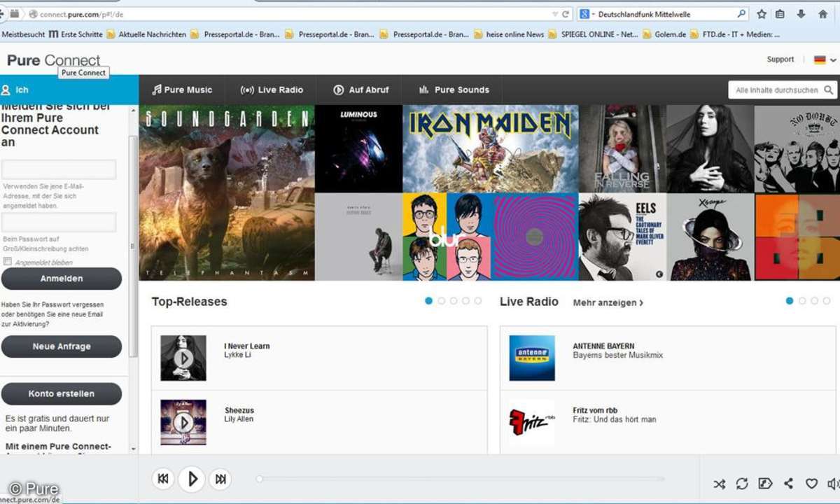Skip to the next track in player
The width and height of the screenshot is (840, 504).
[x=220, y=479]
